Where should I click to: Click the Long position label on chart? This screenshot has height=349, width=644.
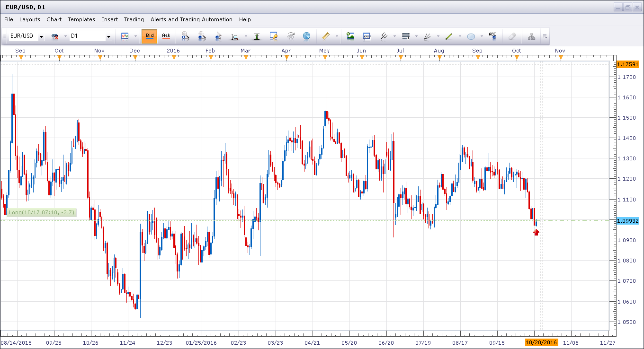point(41,212)
